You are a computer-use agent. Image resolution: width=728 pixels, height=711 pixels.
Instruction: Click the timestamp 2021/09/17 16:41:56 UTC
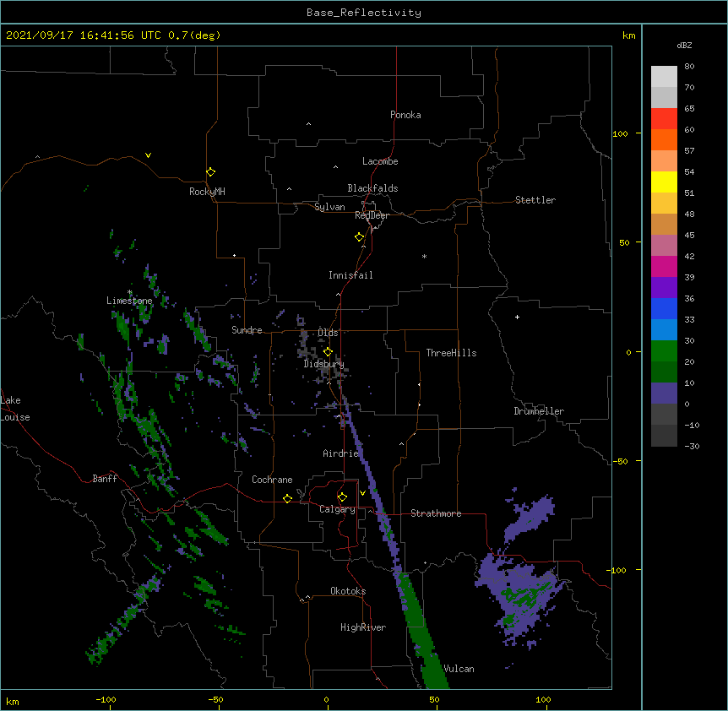84,35
